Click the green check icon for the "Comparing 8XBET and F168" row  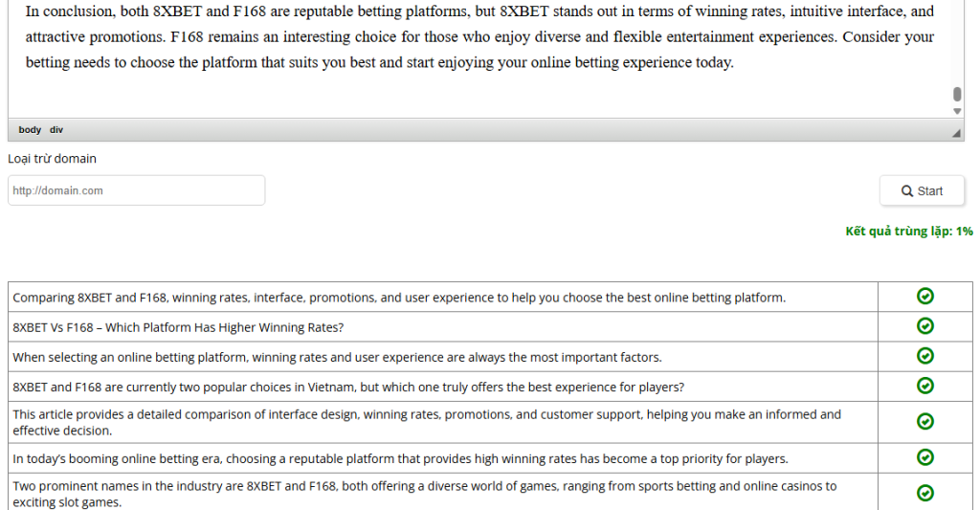[924, 297]
